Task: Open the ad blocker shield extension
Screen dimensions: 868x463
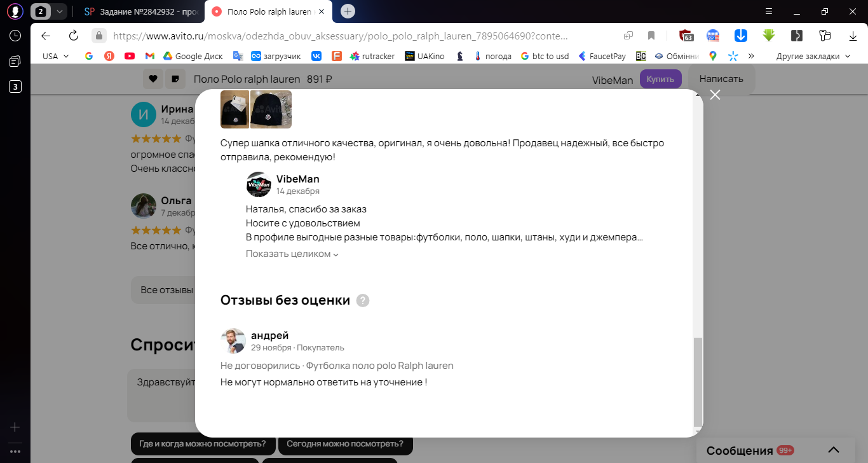Action: (685, 36)
